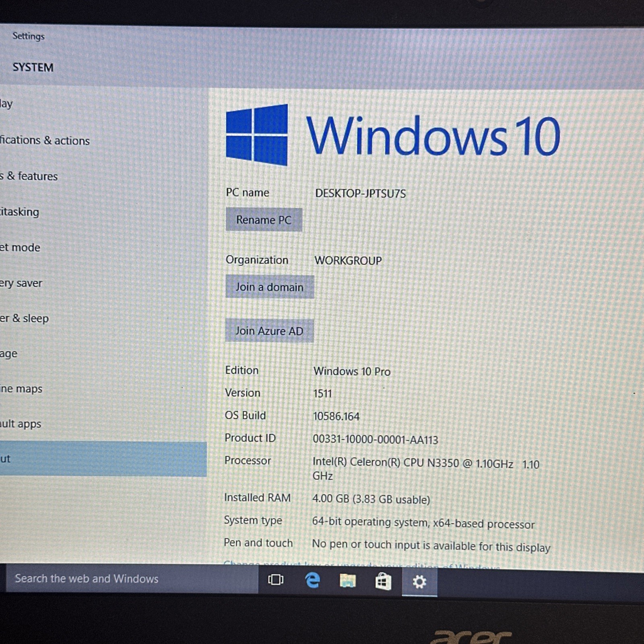This screenshot has width=644, height=644.
Task: Click the Settings gear taskbar icon
Action: point(419,582)
